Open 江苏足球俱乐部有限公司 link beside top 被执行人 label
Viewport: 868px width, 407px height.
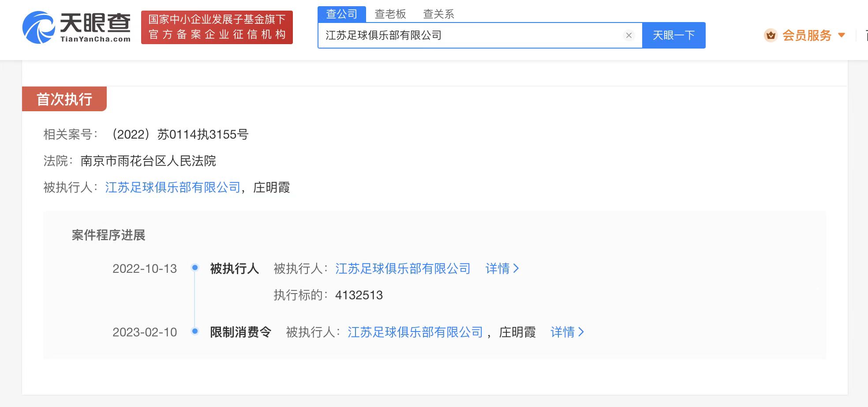173,188
